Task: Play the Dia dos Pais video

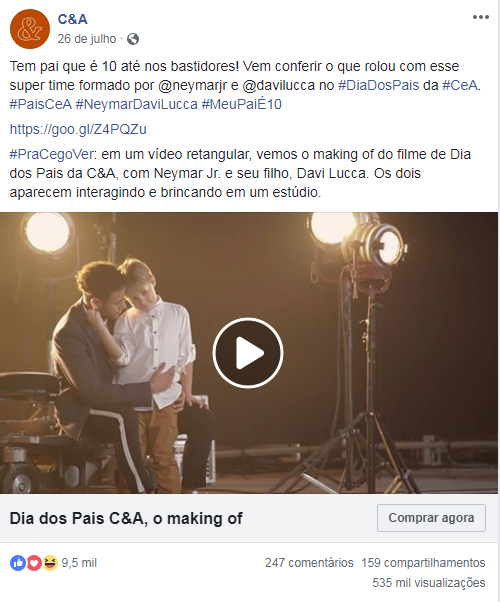Action: (x=248, y=353)
